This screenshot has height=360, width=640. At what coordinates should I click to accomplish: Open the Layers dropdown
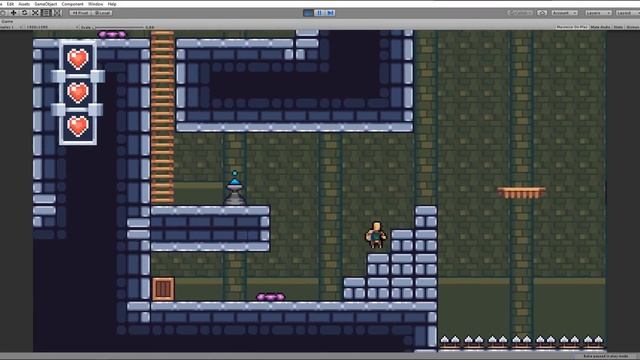[598, 13]
